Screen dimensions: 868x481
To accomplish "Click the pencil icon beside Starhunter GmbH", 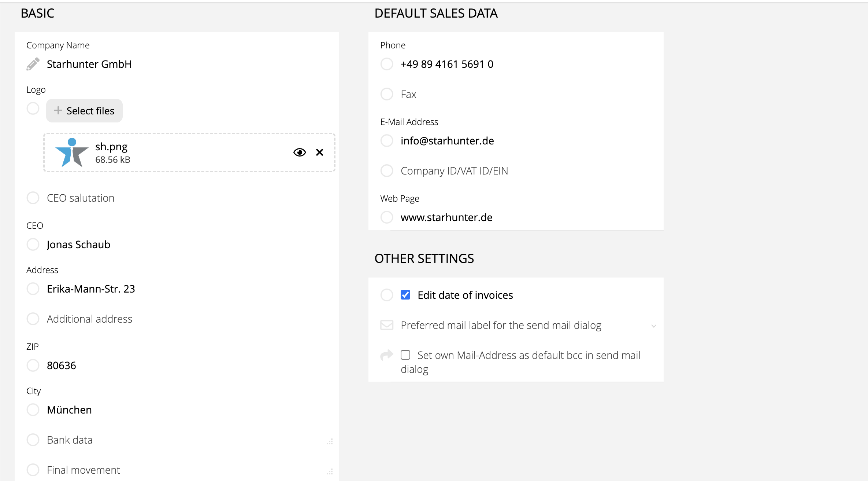I will (33, 64).
